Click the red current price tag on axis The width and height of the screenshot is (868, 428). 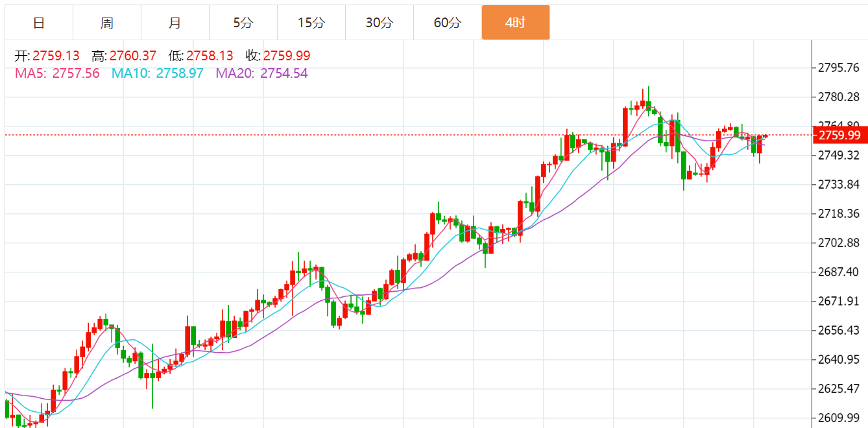click(839, 135)
